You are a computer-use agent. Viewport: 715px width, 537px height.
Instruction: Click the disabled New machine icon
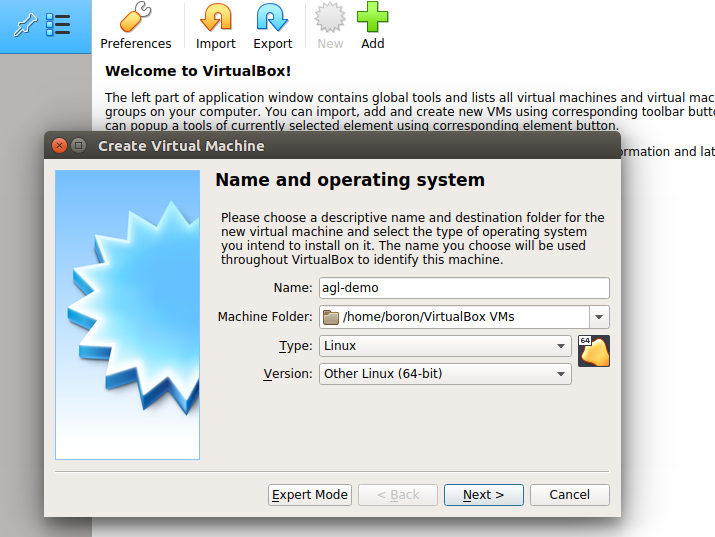pos(330,17)
